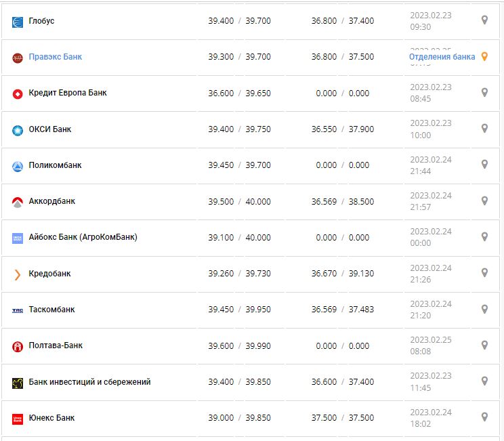Click the Таскомбанк logo icon

(18, 310)
